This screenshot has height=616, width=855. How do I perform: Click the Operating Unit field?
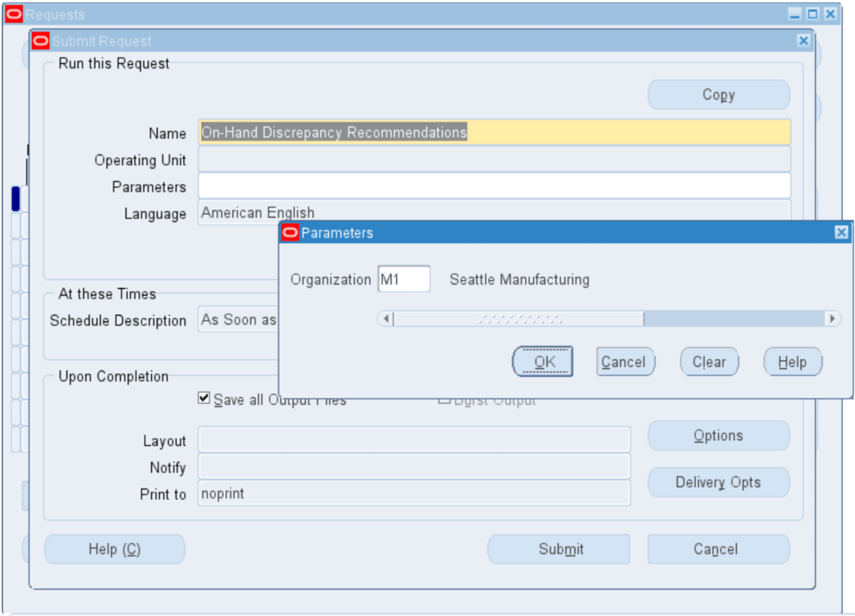coord(494,159)
